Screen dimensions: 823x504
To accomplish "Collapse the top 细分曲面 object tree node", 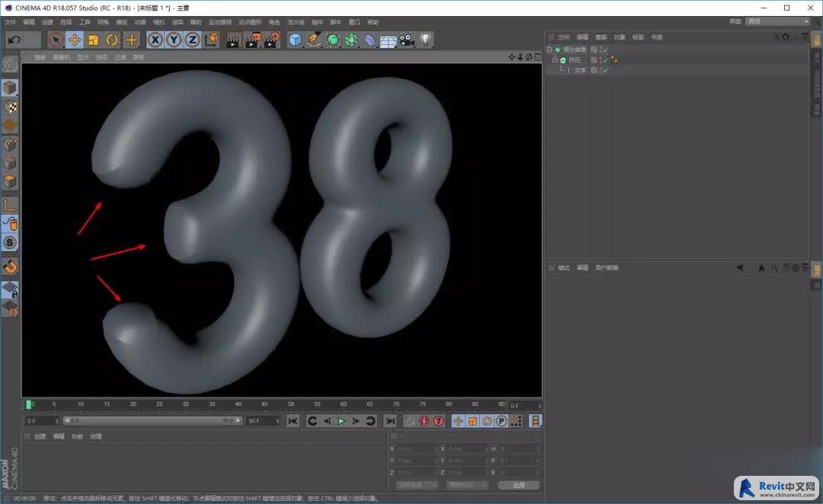I will (x=549, y=49).
